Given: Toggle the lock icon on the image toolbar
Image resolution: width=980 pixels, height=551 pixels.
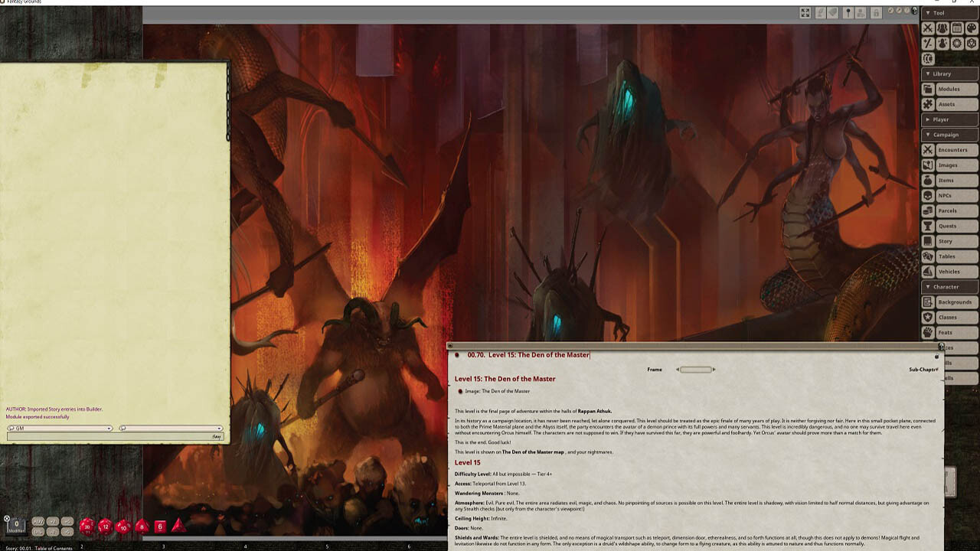Looking at the screenshot, I should pos(877,13).
